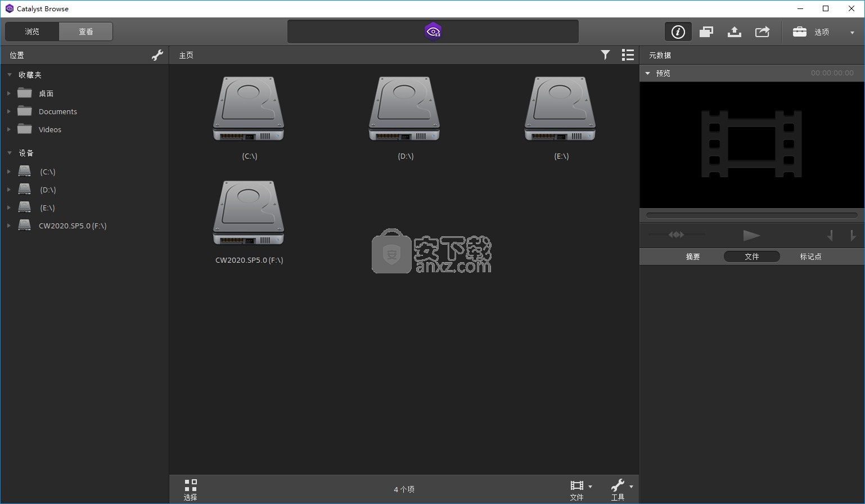Select CW2020.SP5.0 (F:\) in sidebar device list
Viewport: 865px width, 504px height.
tap(73, 226)
